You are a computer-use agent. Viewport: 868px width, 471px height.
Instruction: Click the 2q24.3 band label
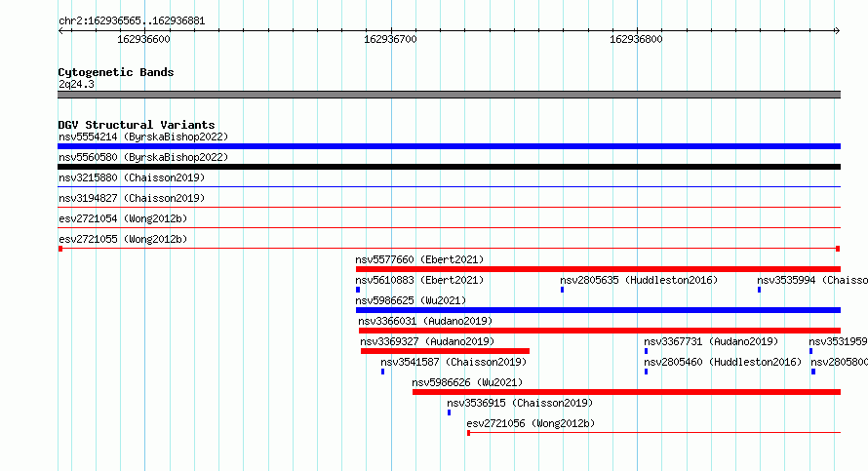tap(76, 84)
